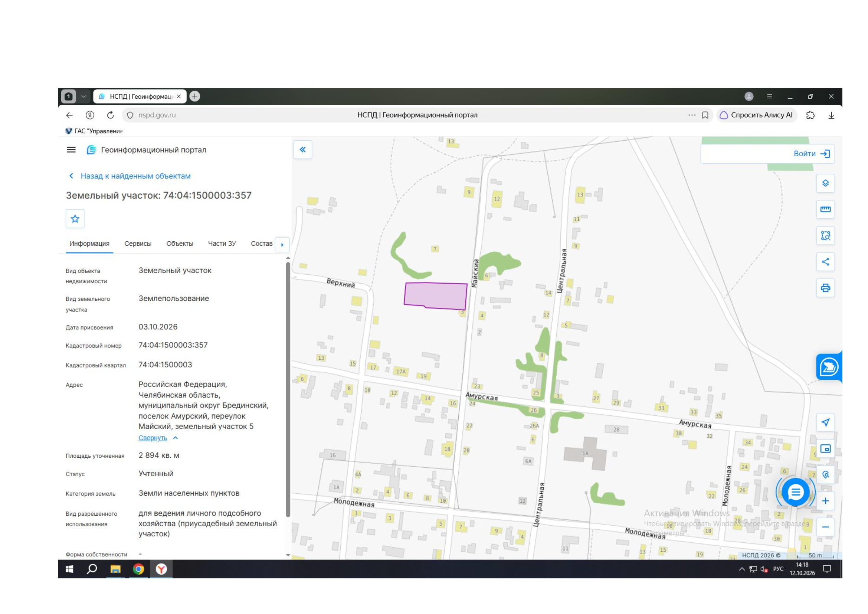Collapse the side panel with double chevron
Screen dimensions: 868x614
coord(303,150)
